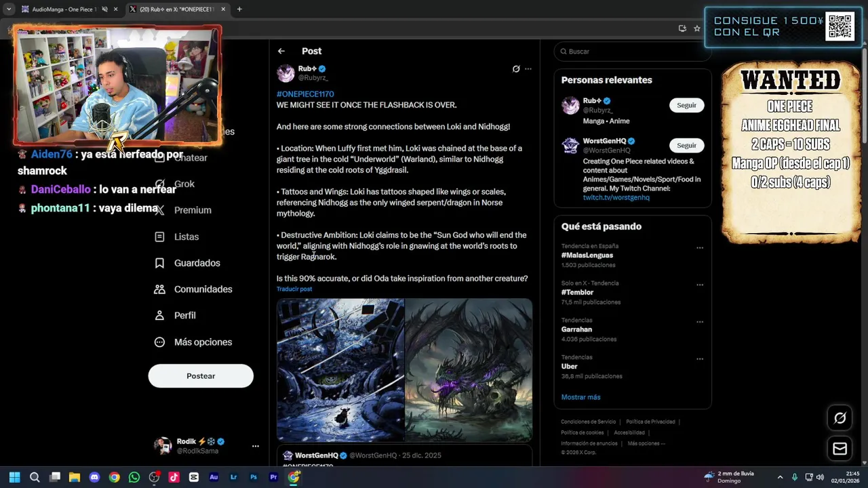
Task: Open account menu dots beside Rodik
Action: click(256, 446)
